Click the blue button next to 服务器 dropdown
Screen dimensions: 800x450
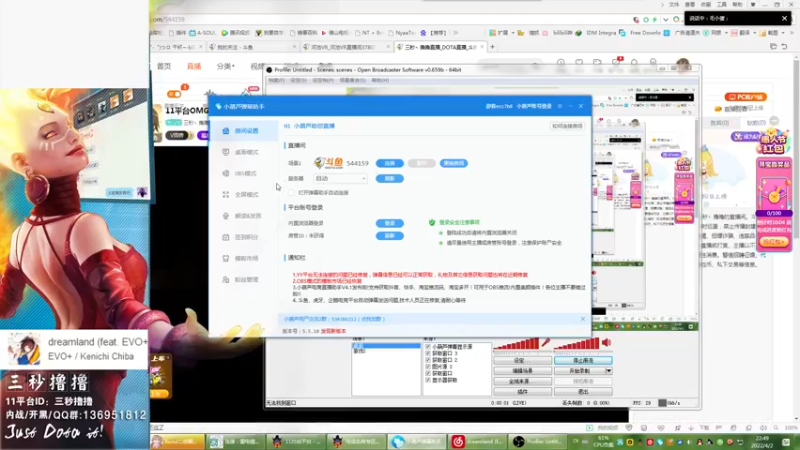point(390,179)
